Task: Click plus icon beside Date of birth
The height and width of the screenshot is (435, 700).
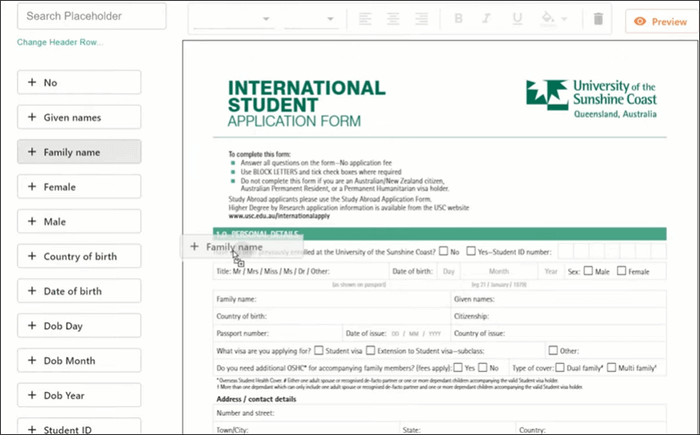Action: [x=32, y=291]
